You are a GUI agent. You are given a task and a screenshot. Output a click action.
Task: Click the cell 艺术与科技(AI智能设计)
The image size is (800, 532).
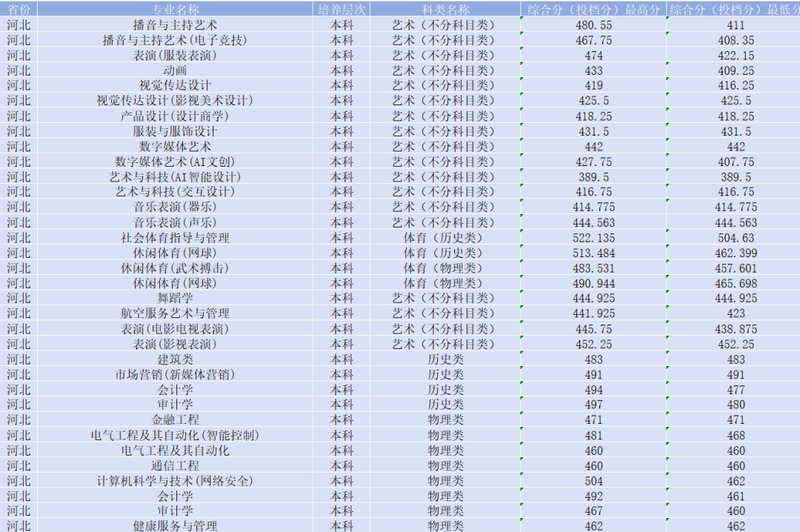coord(175,176)
